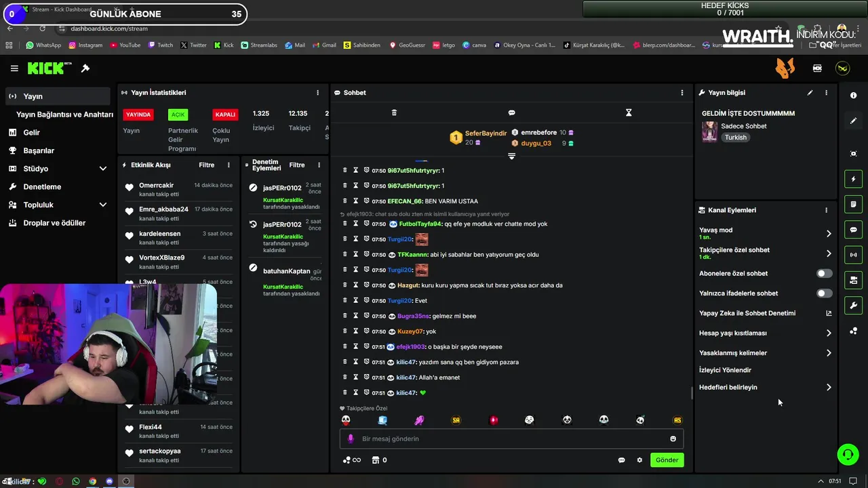Open the green support headset button
The height and width of the screenshot is (488, 868).
[848, 454]
